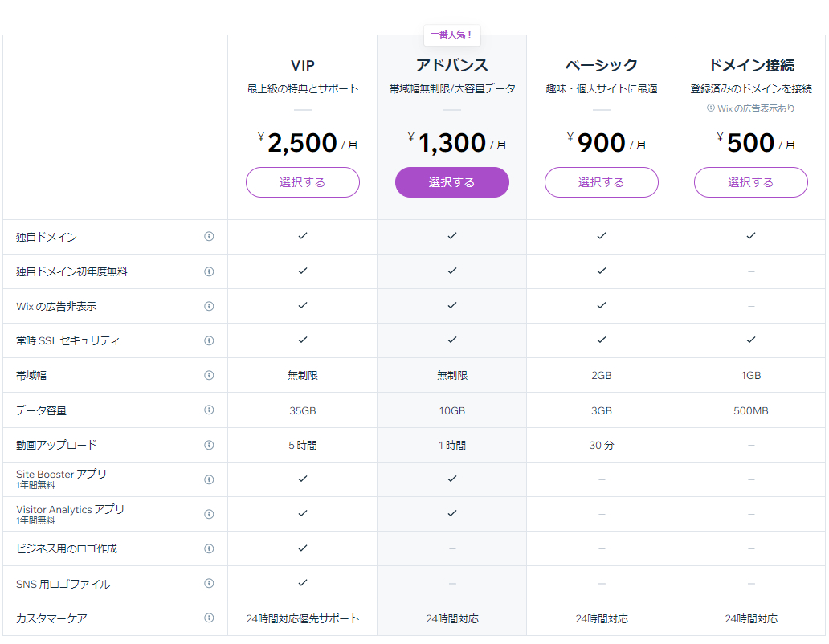Viewport: 829px width, 644px height.
Task: Click 24時間対応 in ベーシック column
Action: pyautogui.click(x=602, y=618)
